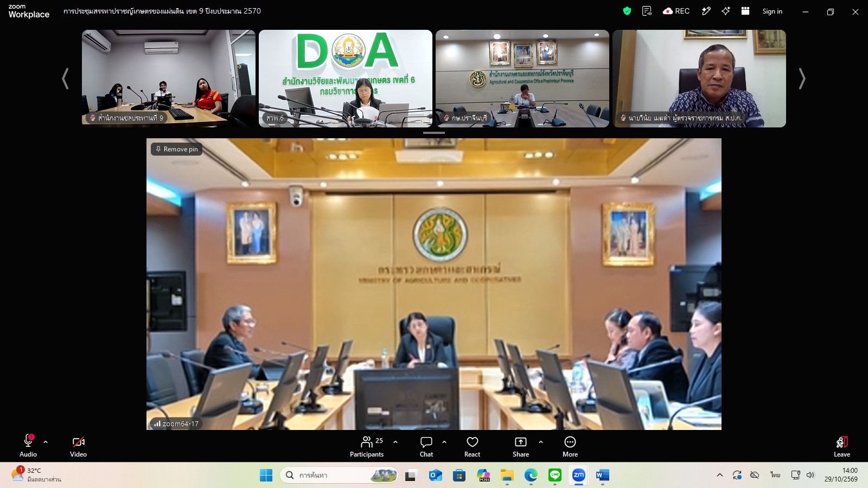868x488 pixels.
Task: Open File Explorer from the taskbar
Action: tap(507, 475)
